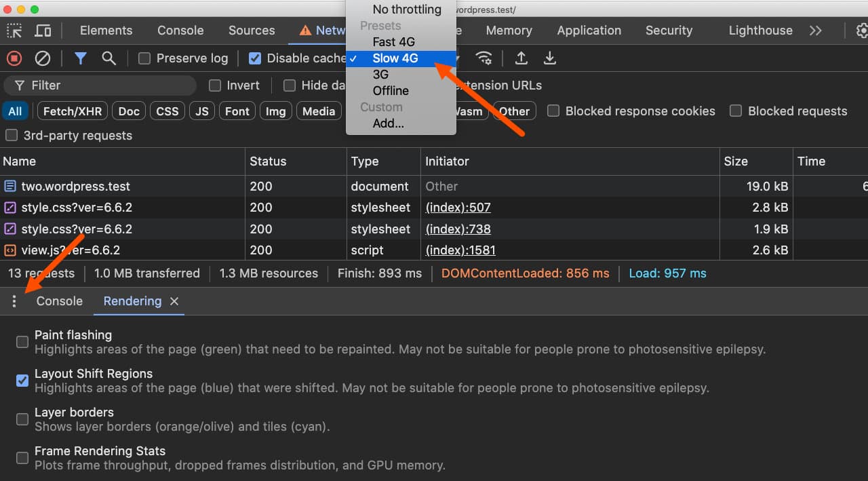Click the Filter text input

100,85
